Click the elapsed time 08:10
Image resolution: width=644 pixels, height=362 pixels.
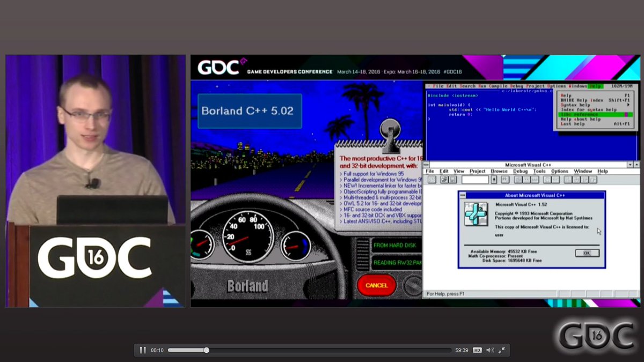pyautogui.click(x=157, y=350)
